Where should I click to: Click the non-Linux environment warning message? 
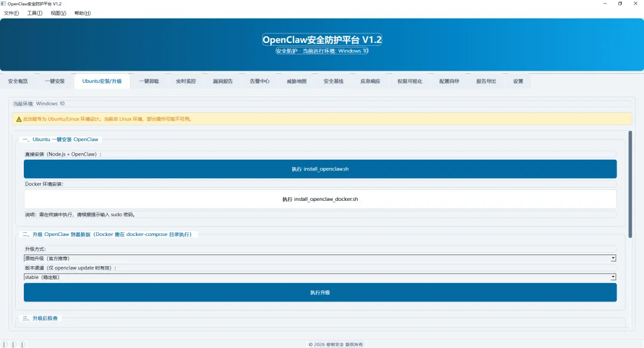(x=107, y=119)
